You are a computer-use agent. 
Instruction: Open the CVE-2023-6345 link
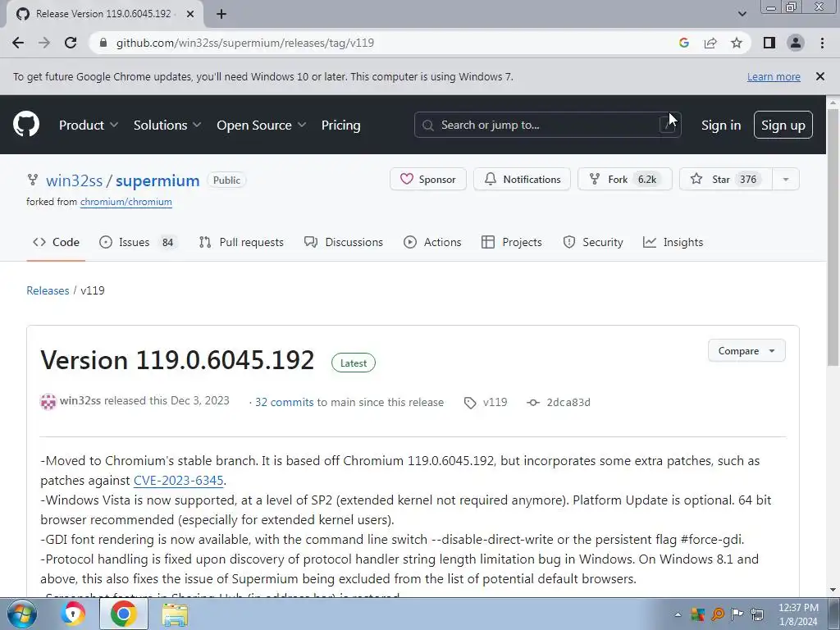click(x=178, y=480)
